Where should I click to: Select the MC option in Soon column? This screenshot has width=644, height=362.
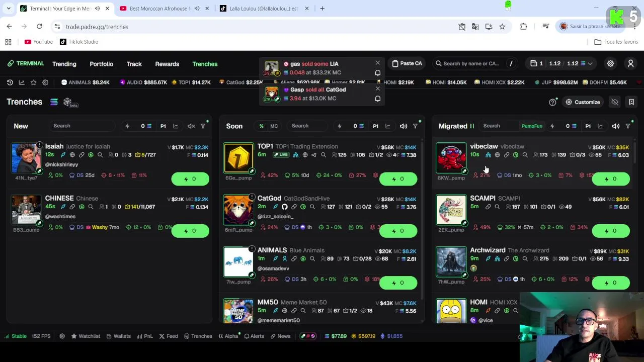tap(274, 126)
